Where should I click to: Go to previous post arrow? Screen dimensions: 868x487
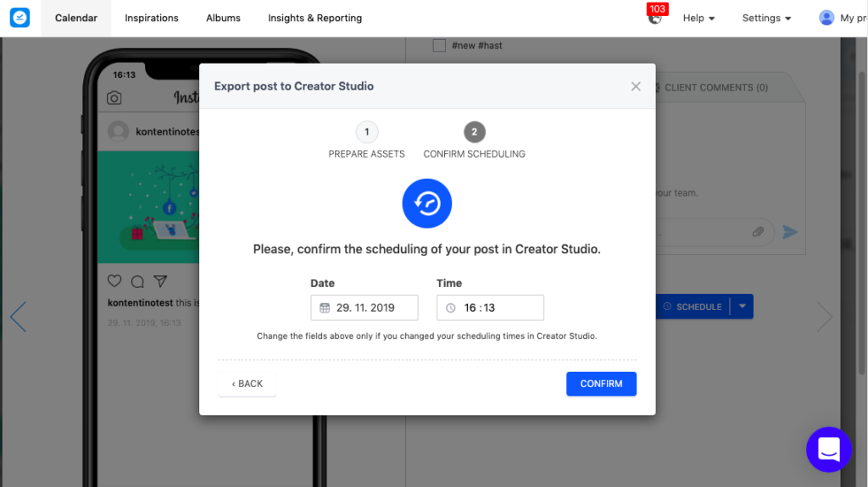(19, 317)
